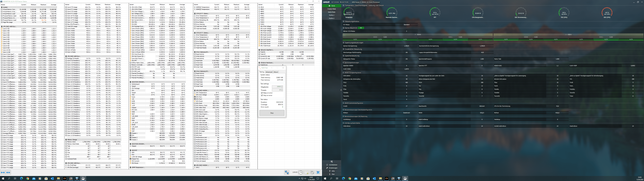
Task: Collapse the Steuerungsmodus section
Action: pos(344,21)
